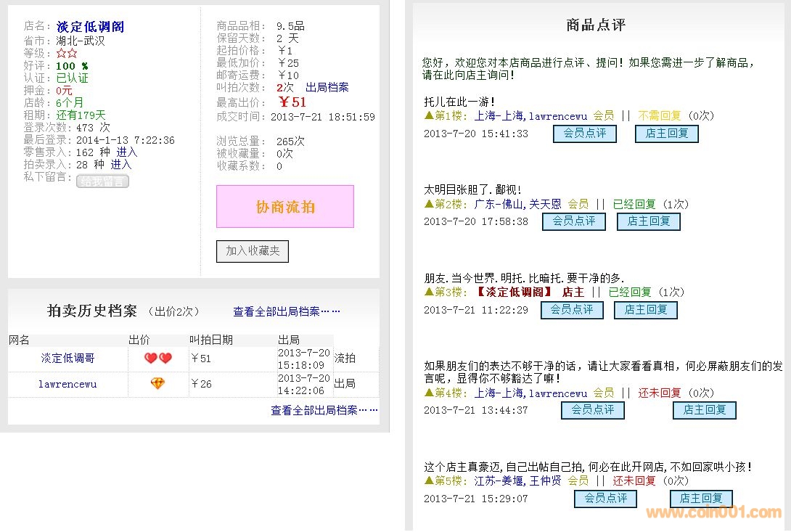Open user link 江苏-姜堰,王仲贤 in 第5楼

click(x=517, y=480)
